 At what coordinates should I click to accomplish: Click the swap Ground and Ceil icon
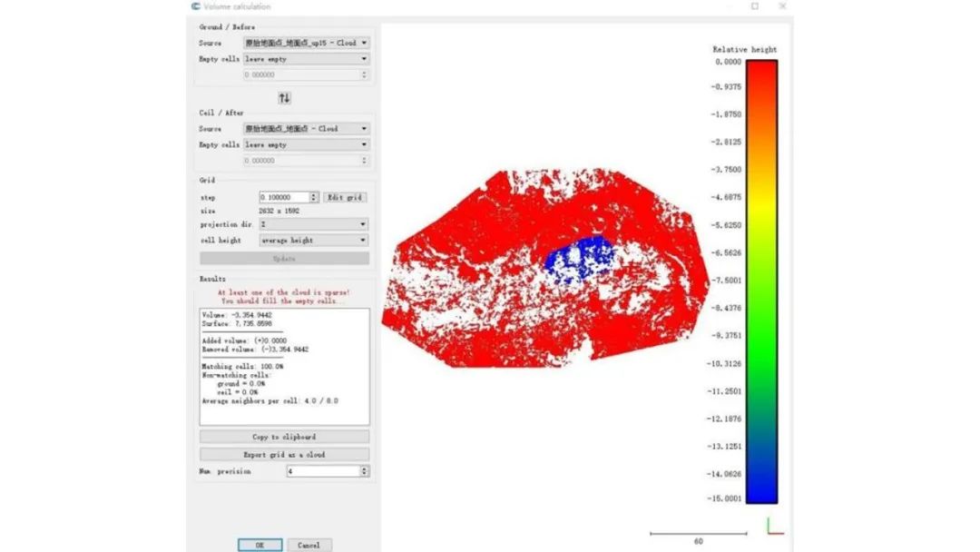pos(284,98)
